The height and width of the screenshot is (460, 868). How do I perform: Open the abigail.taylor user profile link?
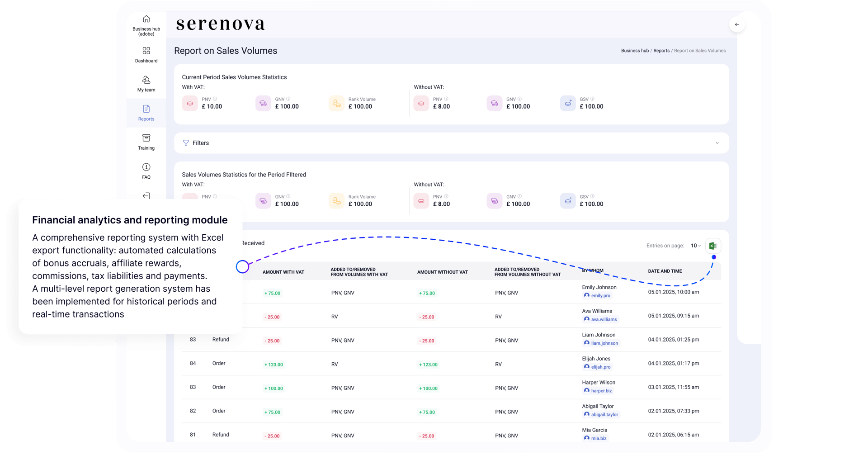coord(601,414)
